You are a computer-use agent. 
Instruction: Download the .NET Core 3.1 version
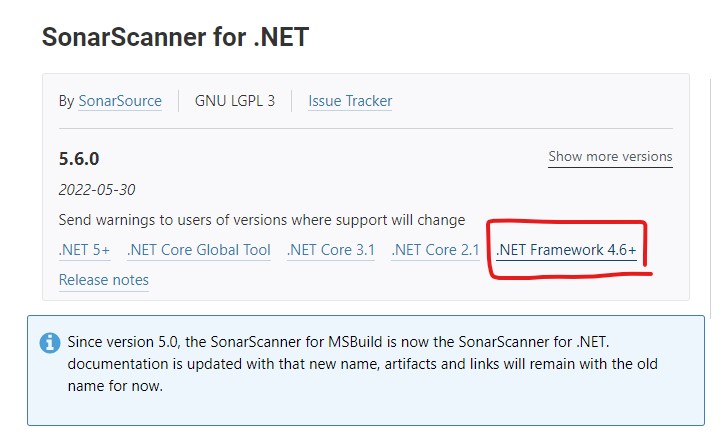click(x=331, y=250)
